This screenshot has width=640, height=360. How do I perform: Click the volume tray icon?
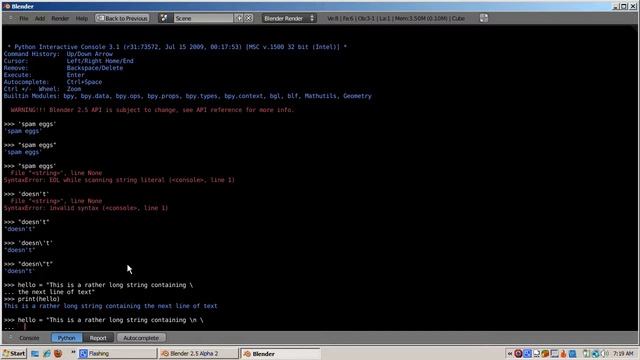click(x=604, y=353)
